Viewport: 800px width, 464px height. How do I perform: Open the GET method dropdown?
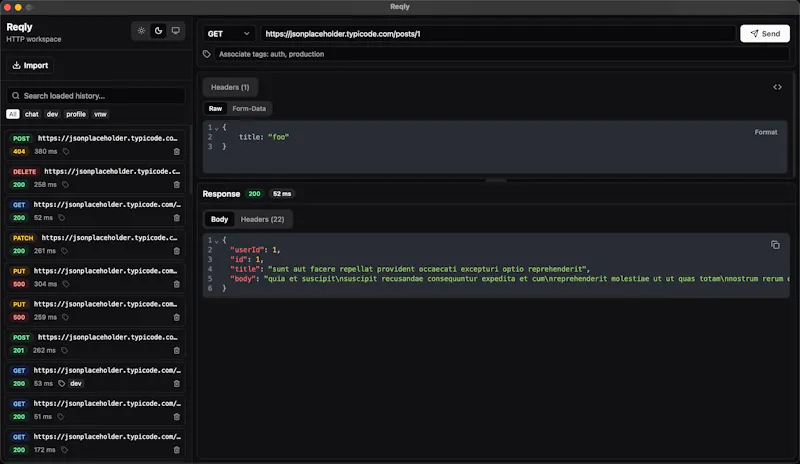[229, 34]
